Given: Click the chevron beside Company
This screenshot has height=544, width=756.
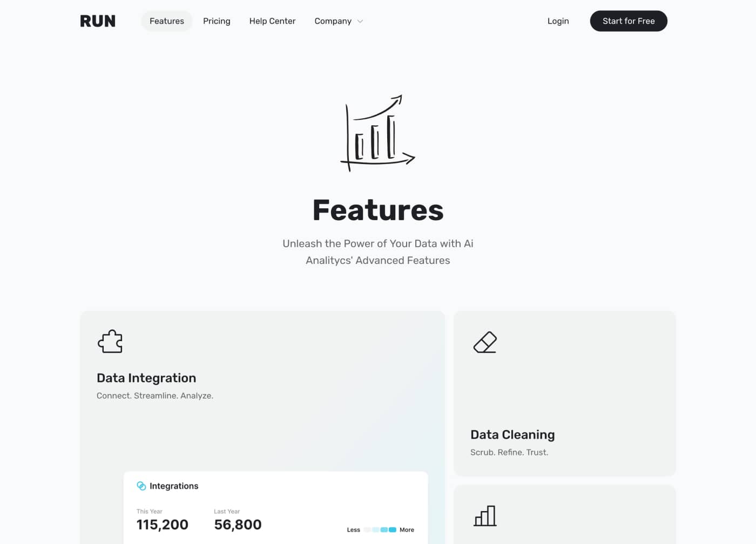Looking at the screenshot, I should coord(360,22).
